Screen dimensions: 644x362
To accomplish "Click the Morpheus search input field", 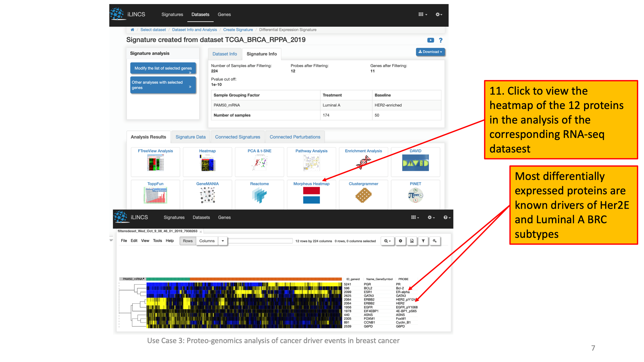I will pos(260,241).
